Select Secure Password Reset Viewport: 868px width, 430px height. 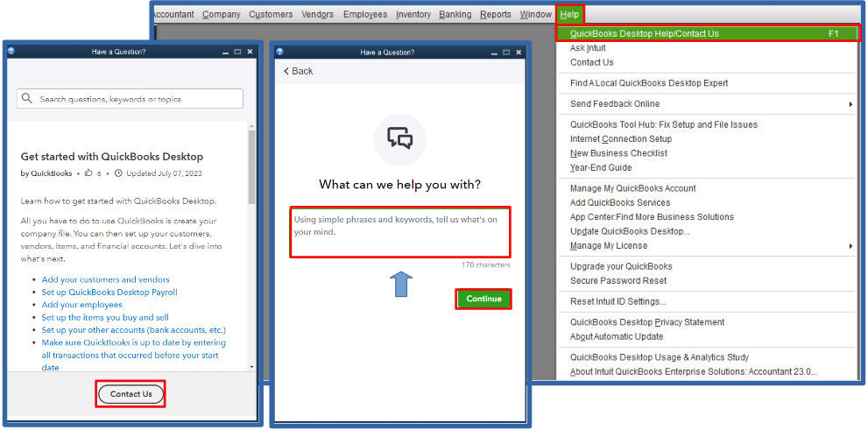pos(618,280)
